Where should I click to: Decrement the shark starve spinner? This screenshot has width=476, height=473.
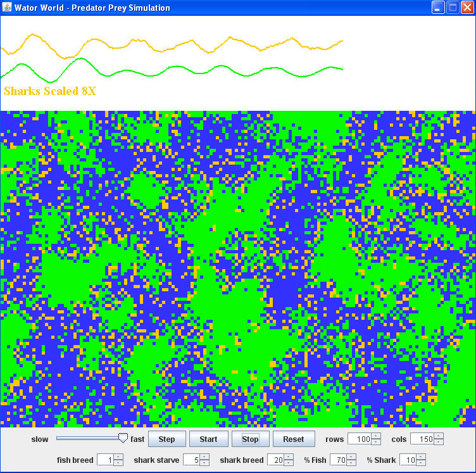pyautogui.click(x=204, y=463)
